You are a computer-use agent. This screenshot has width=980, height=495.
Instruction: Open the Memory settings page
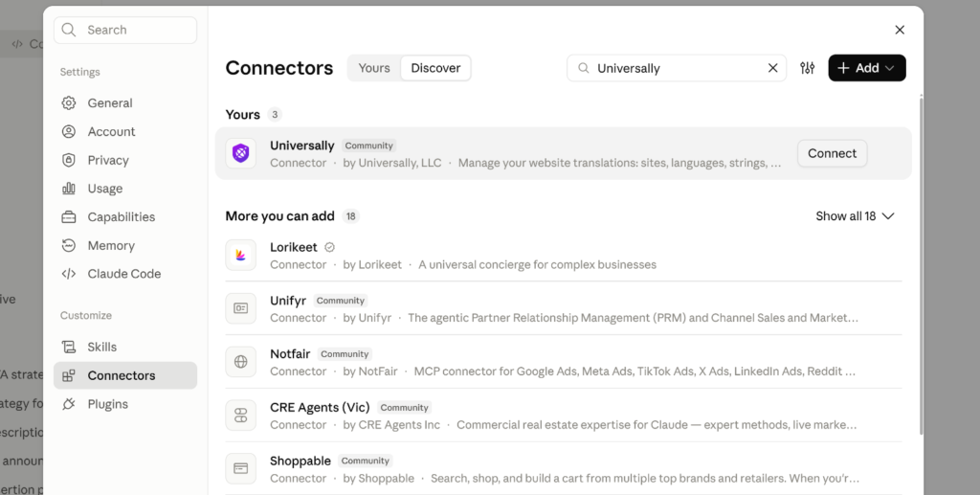coord(125,246)
